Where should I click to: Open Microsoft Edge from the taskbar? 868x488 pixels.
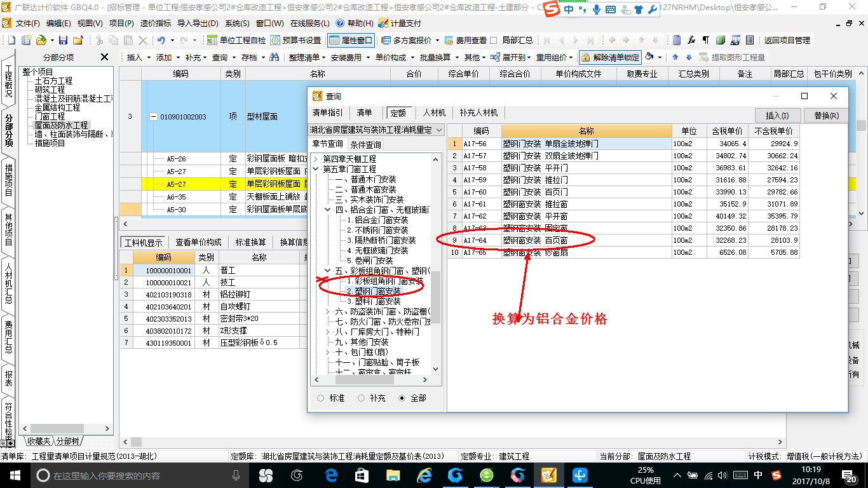331,475
